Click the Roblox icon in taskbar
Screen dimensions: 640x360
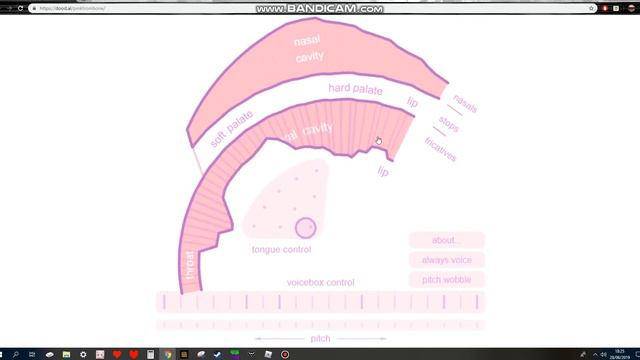pyautogui.click(x=268, y=354)
